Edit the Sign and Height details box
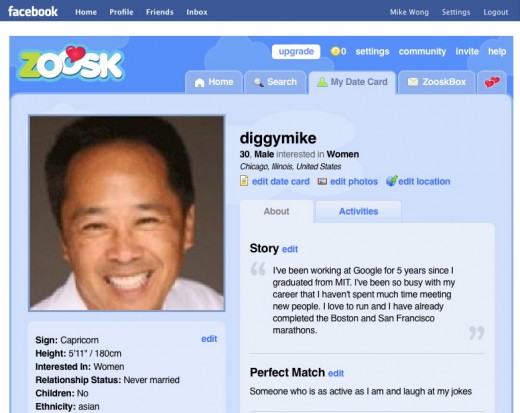Image resolution: width=520 pixels, height=413 pixels. [x=209, y=339]
